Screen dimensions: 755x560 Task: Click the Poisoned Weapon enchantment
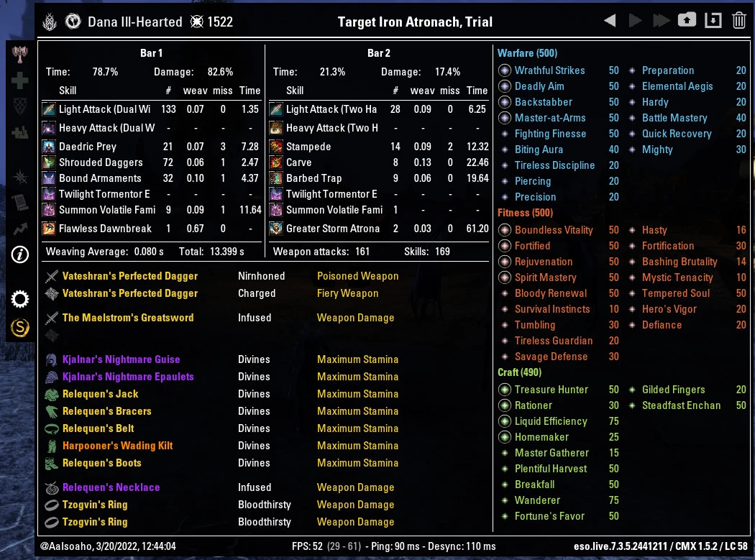point(358,276)
